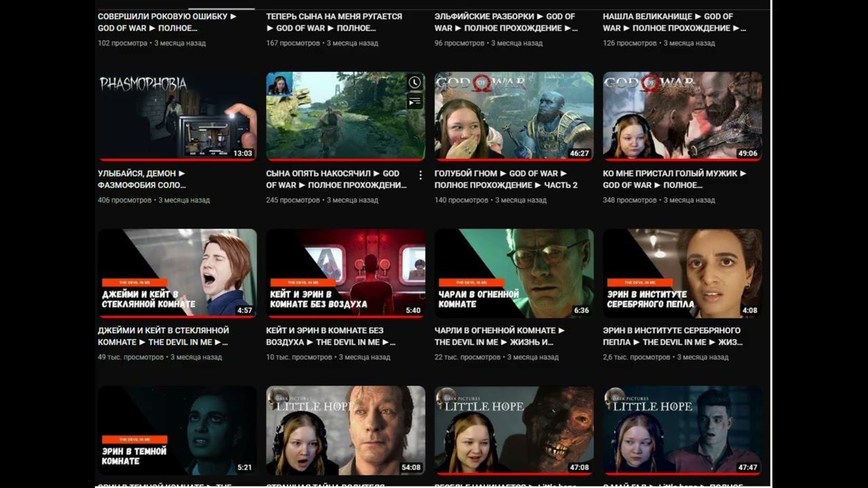Image resolution: width=868 pixels, height=488 pixels.
Task: Open the Phasmophobia thumbnail with 13:03 duration
Action: (178, 117)
